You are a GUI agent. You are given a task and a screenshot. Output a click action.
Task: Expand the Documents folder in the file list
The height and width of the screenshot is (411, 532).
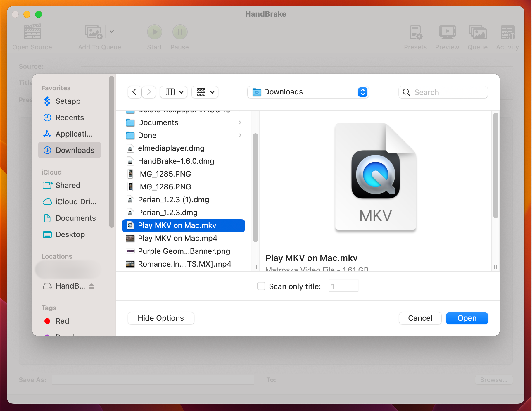(x=240, y=122)
